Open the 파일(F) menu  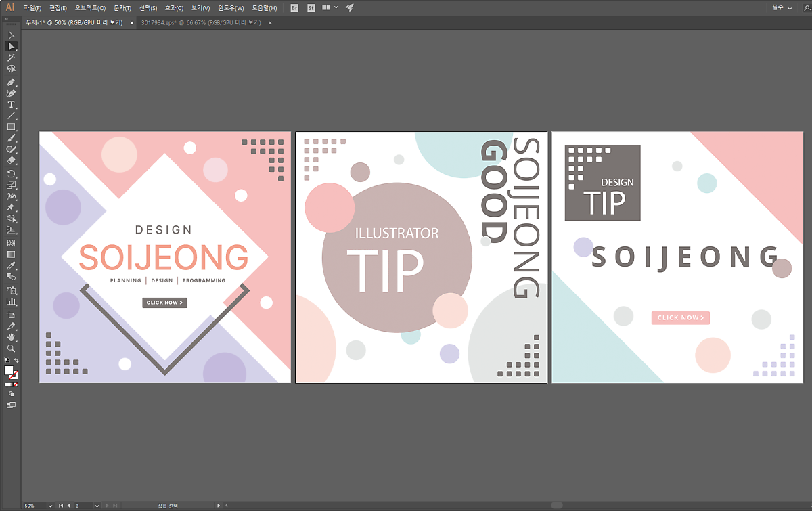[x=32, y=8]
